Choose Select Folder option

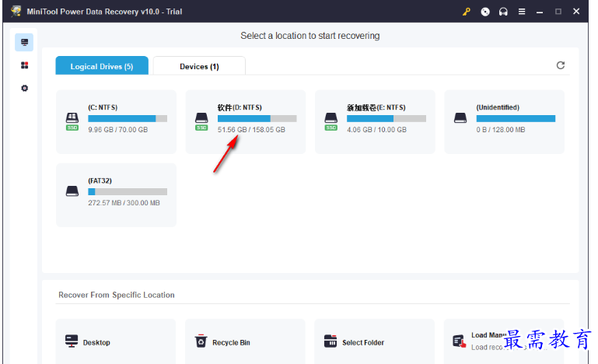375,341
